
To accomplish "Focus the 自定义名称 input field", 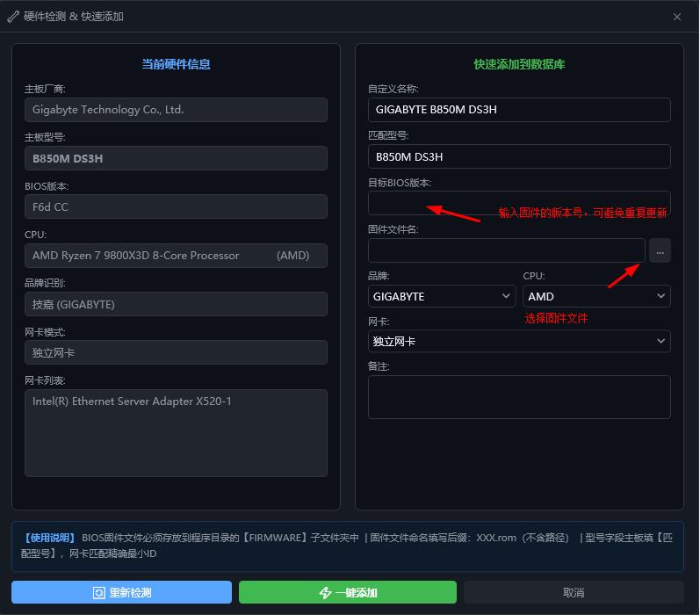I will 519,110.
